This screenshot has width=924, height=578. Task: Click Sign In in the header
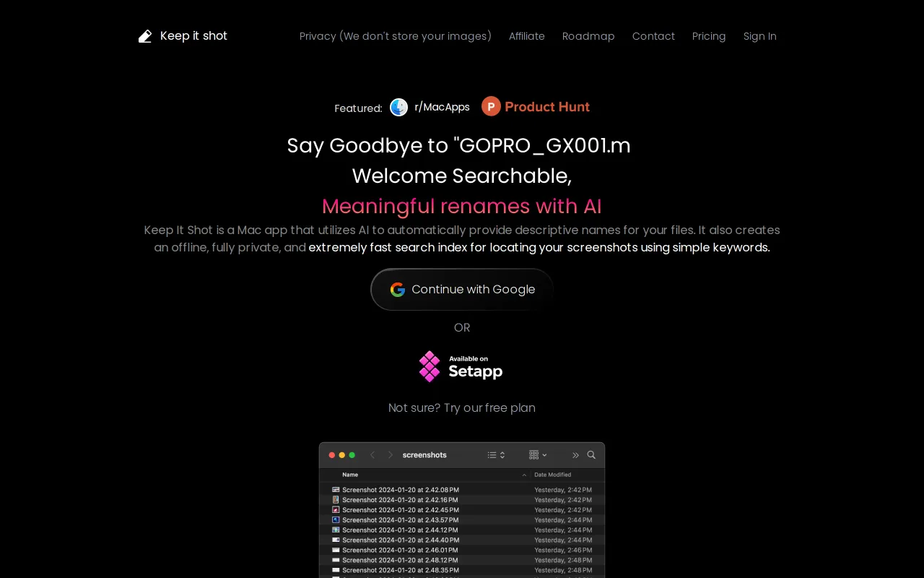[760, 36]
